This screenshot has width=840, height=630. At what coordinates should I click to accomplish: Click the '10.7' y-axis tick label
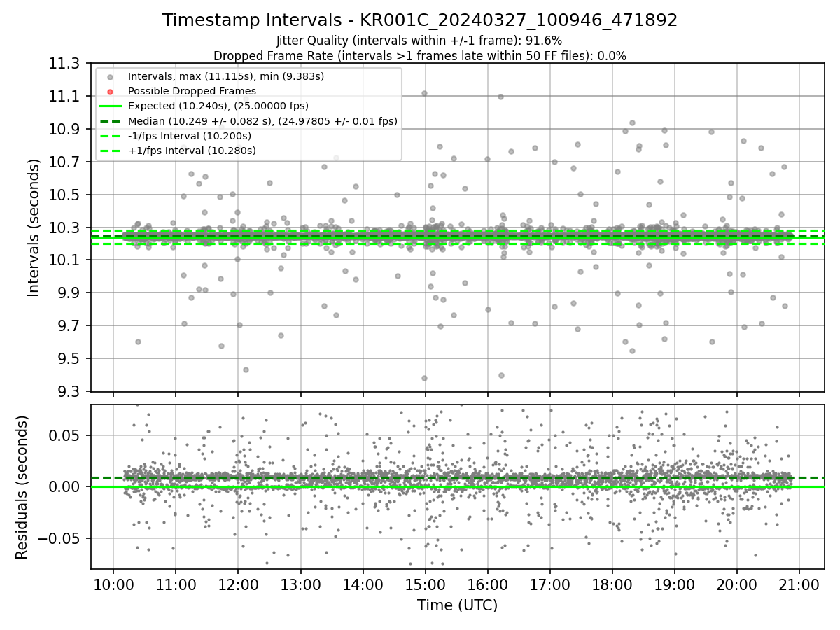pos(64,162)
